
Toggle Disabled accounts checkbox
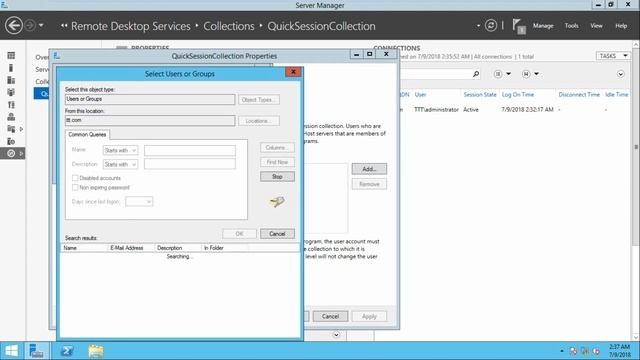tap(75, 178)
